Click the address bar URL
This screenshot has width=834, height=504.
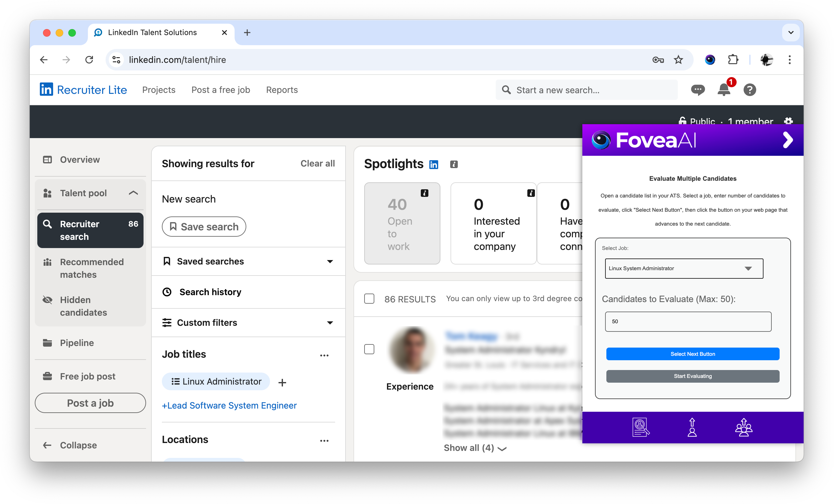point(177,60)
